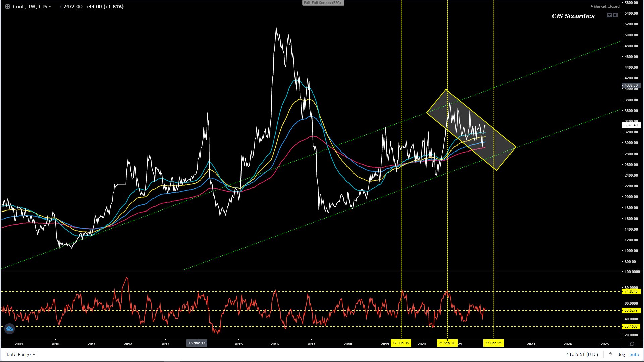Image resolution: width=644 pixels, height=362 pixels.
Task: Click the 3328.40 price label on axis
Action: pyautogui.click(x=631, y=125)
